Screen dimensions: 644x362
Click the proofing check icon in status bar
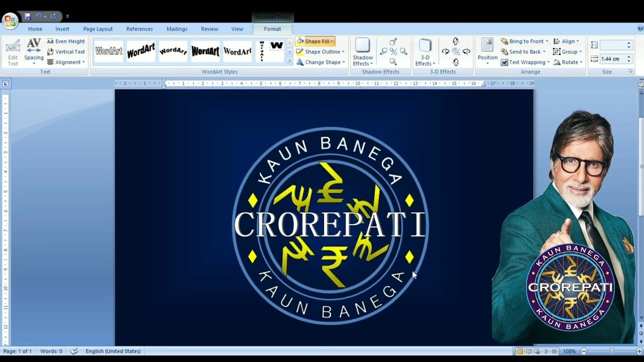tap(74, 351)
